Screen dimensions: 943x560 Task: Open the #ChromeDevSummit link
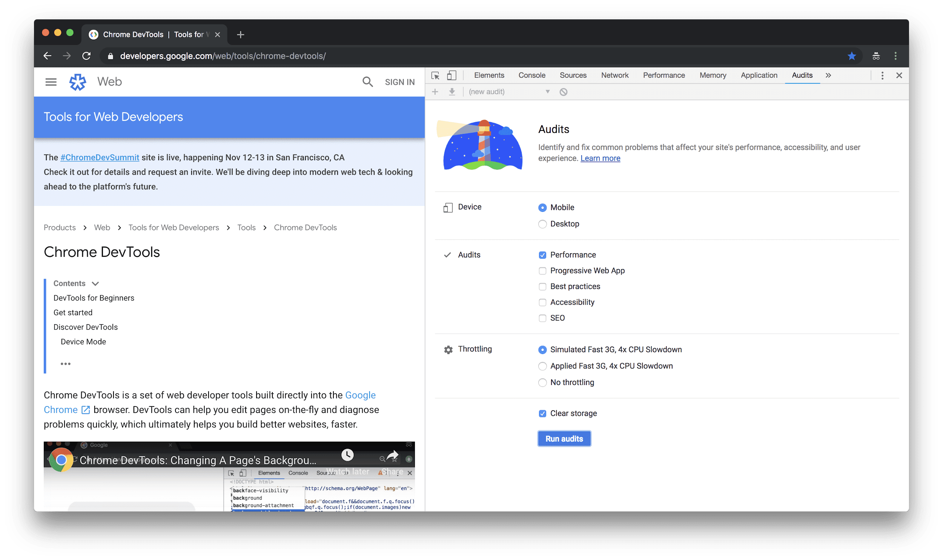100,157
